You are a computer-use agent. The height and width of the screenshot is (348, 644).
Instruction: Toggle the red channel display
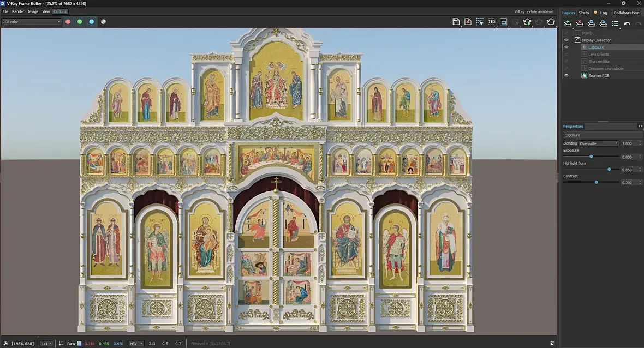coord(68,22)
